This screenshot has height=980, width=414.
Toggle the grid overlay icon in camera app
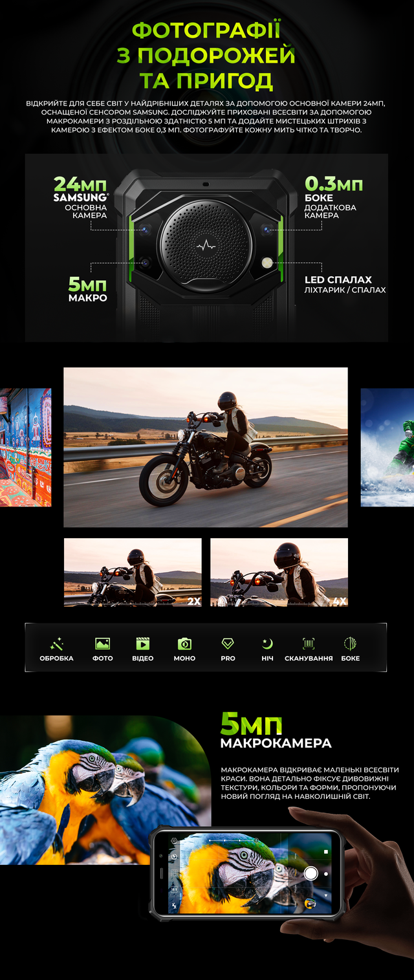click(x=174, y=873)
